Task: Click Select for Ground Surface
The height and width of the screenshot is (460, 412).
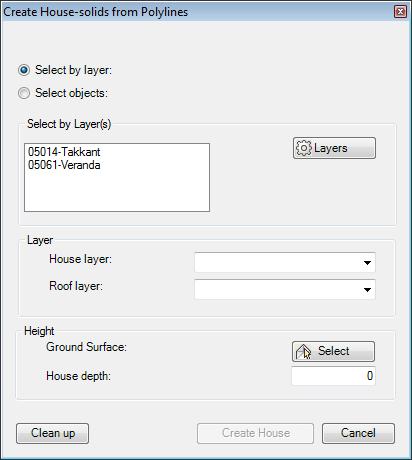Action: point(333,351)
